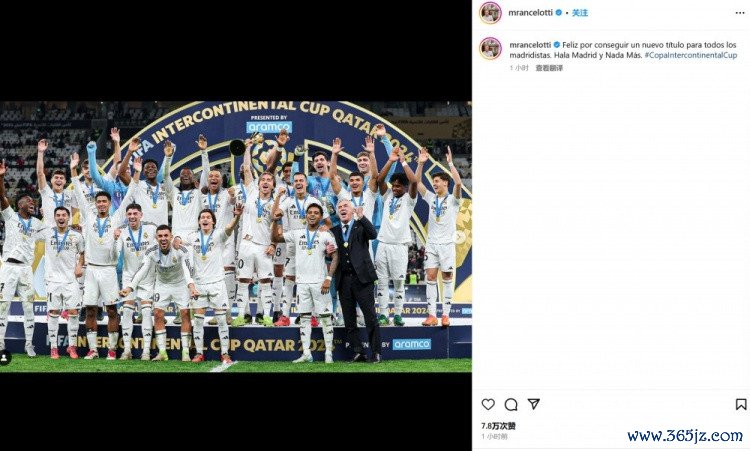Click the Real Madrid team celebration photo
Image resolution: width=750 pixels, height=451 pixels.
(x=236, y=237)
